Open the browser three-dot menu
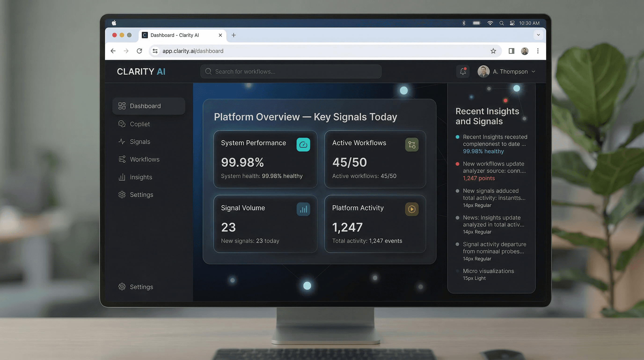The width and height of the screenshot is (644, 360). click(538, 51)
